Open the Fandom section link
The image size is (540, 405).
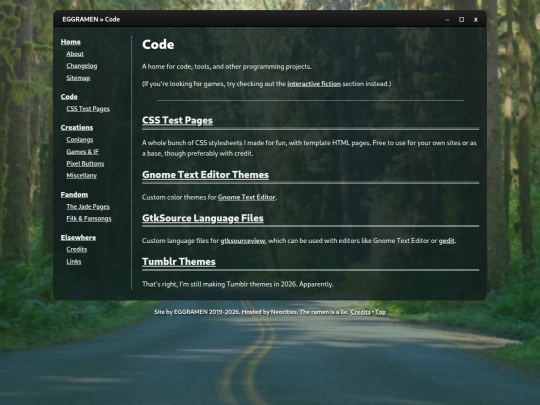coord(74,195)
